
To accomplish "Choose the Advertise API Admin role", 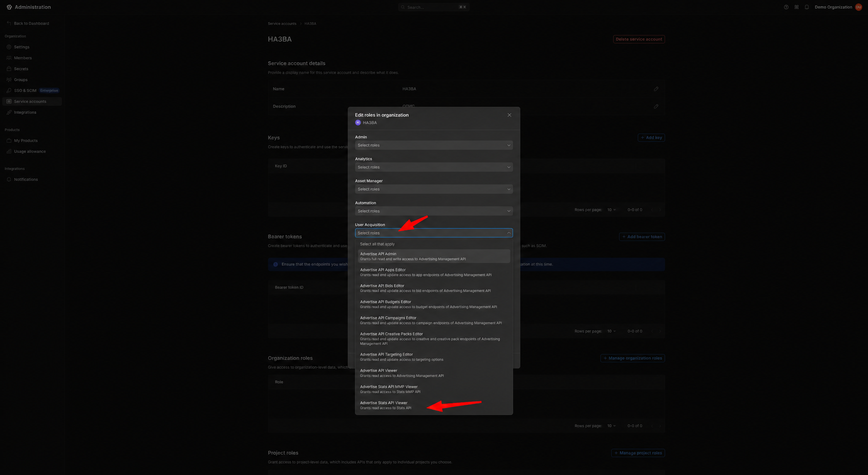I will 434,256.
